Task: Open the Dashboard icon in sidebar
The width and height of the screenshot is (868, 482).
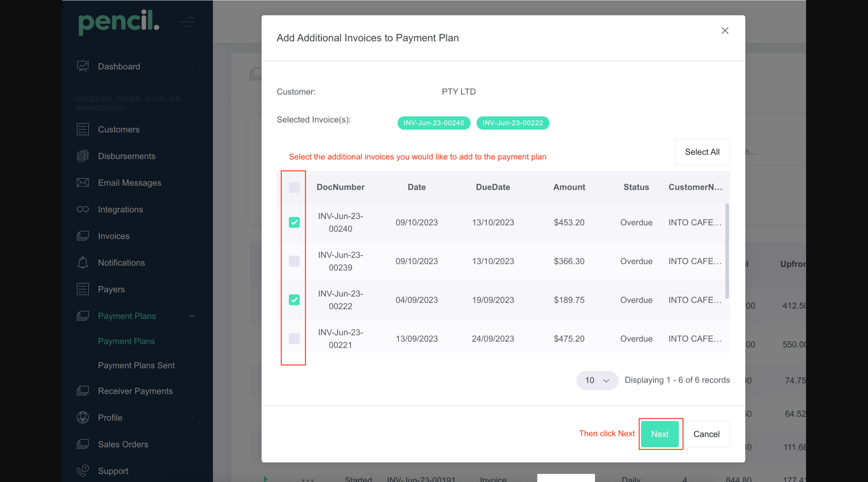Action: coord(82,66)
